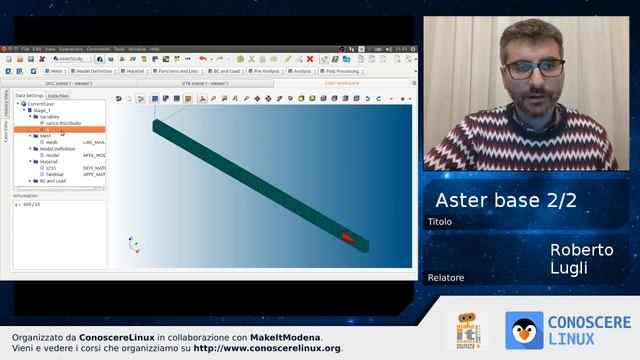Click the red X Delete icon
Screen dimensions: 640x360
click(310, 59)
